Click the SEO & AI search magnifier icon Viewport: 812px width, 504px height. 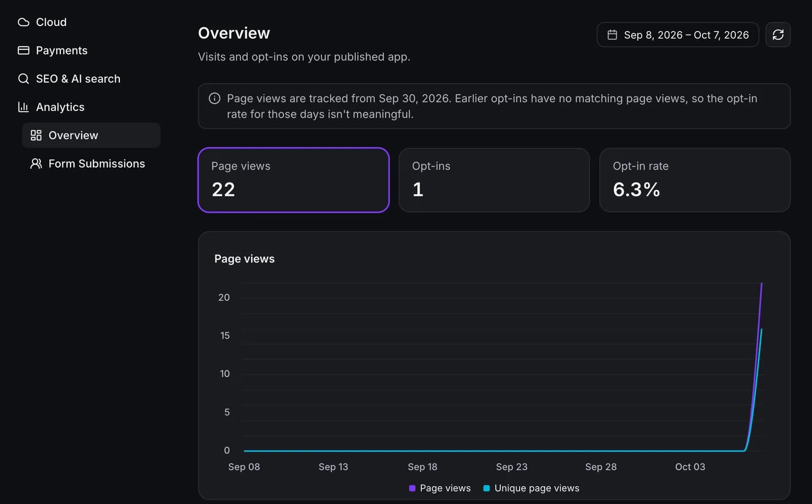(23, 79)
